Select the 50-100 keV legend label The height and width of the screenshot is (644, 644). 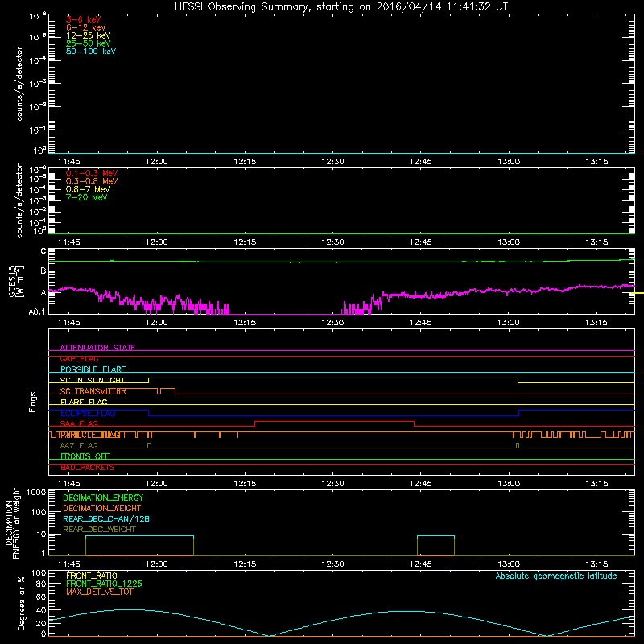[x=91, y=52]
